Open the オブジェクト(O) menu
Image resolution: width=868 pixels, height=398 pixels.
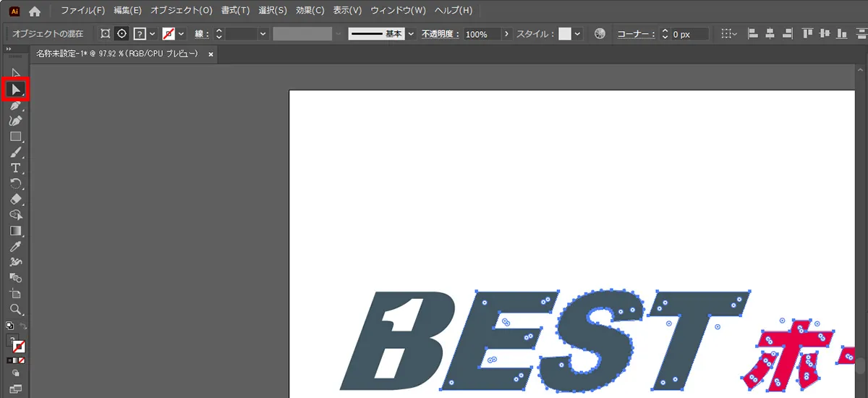182,11
